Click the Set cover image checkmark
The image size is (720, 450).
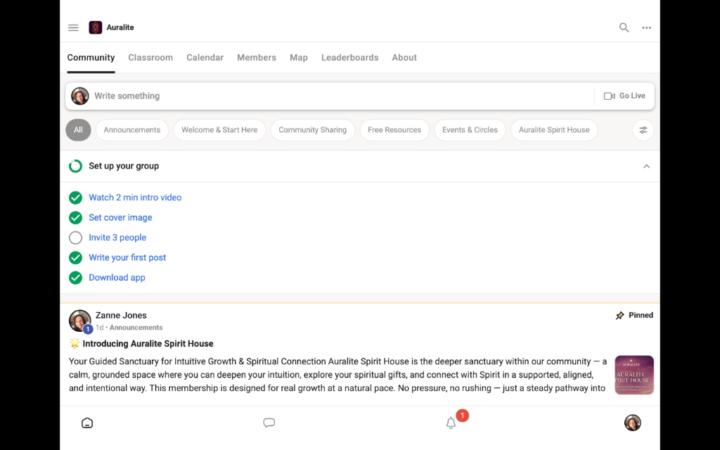pyautogui.click(x=75, y=218)
